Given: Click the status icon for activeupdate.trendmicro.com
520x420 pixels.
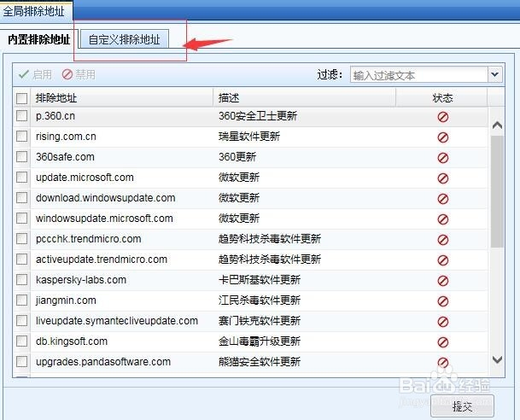Looking at the screenshot, I should pos(443,260).
